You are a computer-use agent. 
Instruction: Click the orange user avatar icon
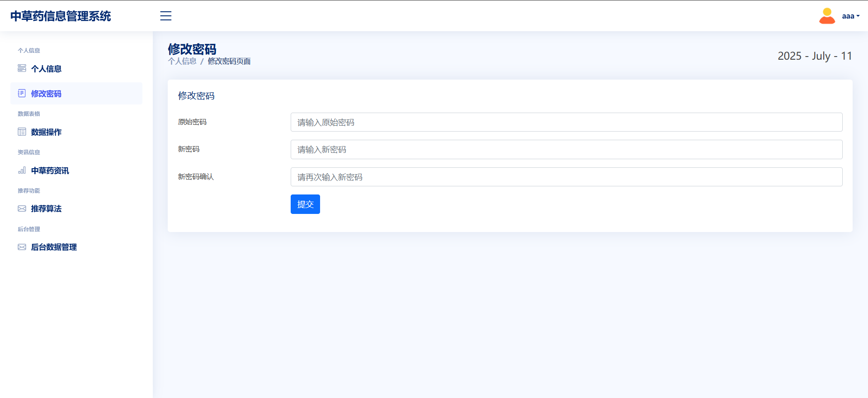[827, 16]
